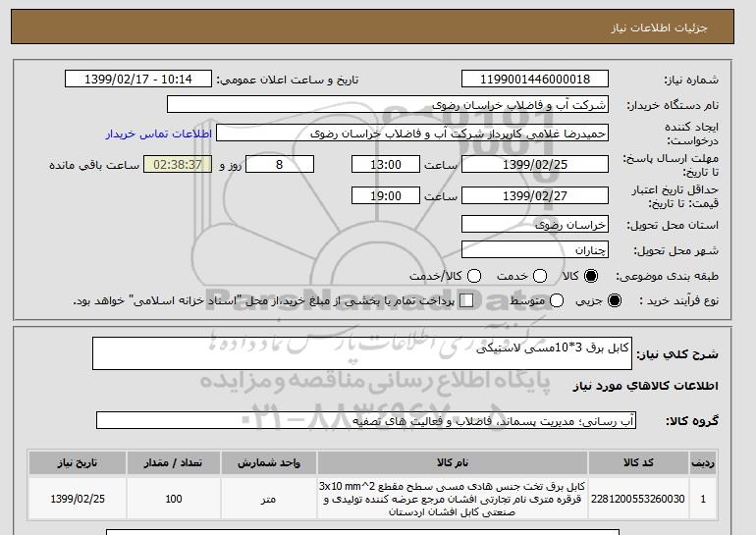Click the quantity cell 100

pyautogui.click(x=174, y=499)
